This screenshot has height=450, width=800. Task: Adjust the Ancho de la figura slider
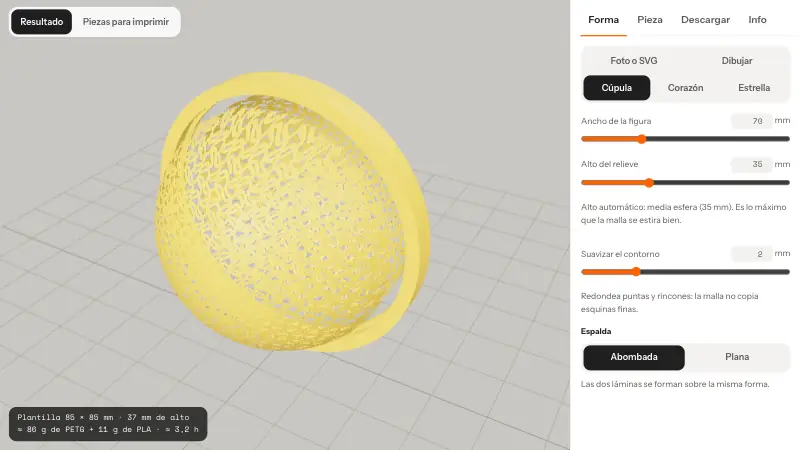pyautogui.click(x=685, y=139)
